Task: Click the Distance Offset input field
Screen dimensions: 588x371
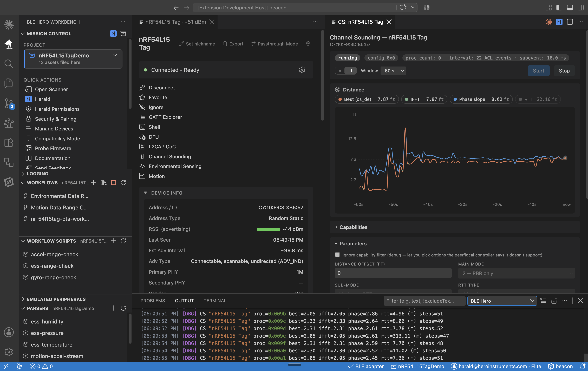Action: [x=393, y=273]
